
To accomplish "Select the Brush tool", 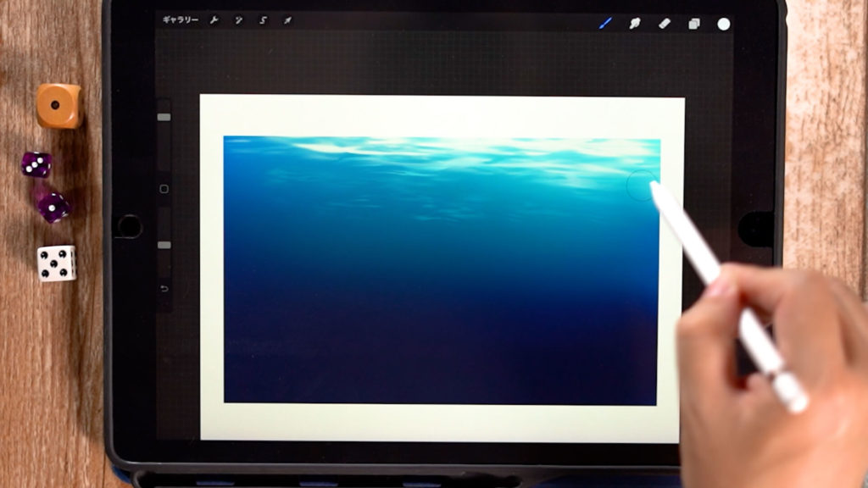I will 605,23.
